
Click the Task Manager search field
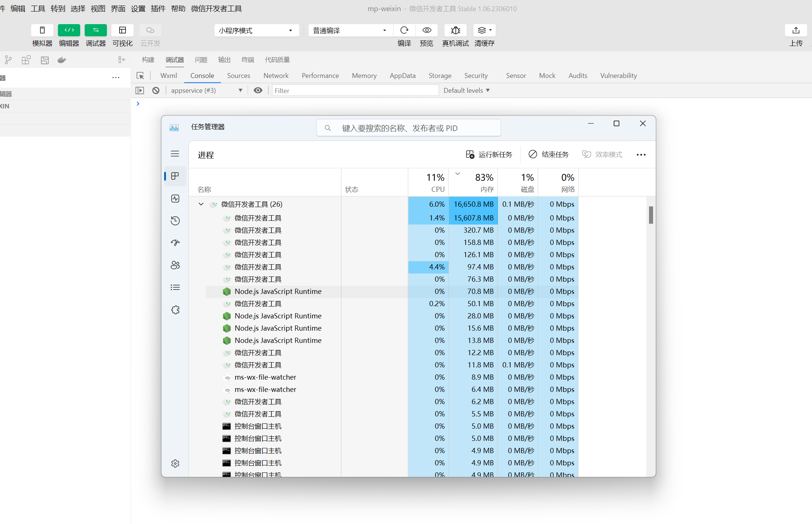(408, 128)
